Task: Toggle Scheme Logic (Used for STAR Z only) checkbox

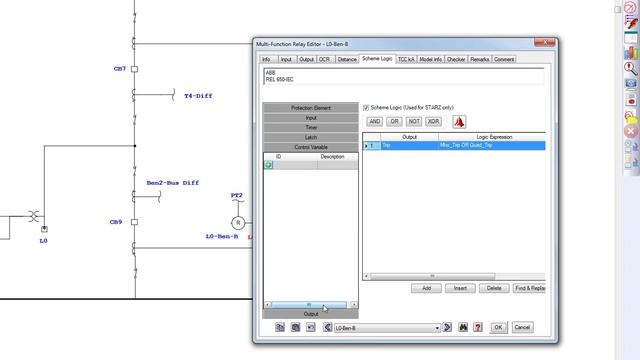Action: pyautogui.click(x=366, y=108)
